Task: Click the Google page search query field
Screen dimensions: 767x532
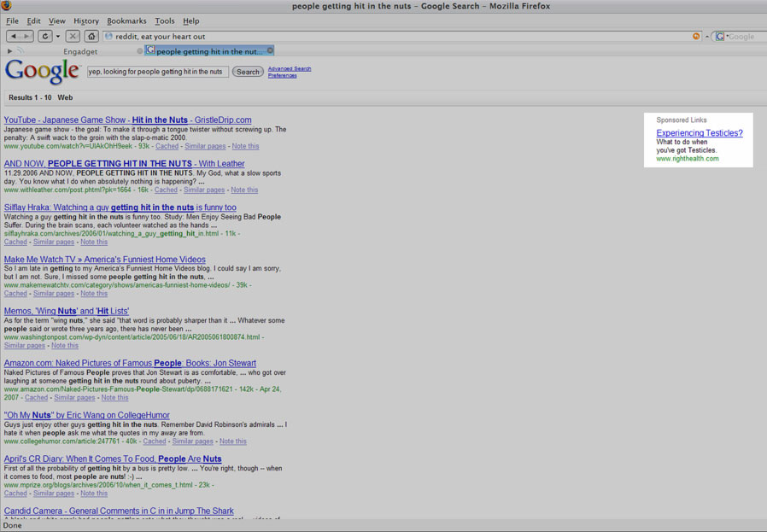Action: coord(157,72)
